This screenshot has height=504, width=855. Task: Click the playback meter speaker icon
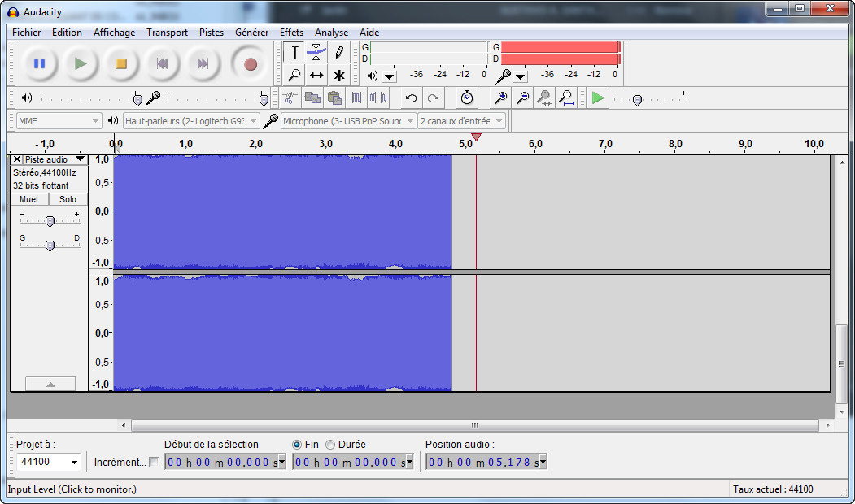tap(373, 76)
